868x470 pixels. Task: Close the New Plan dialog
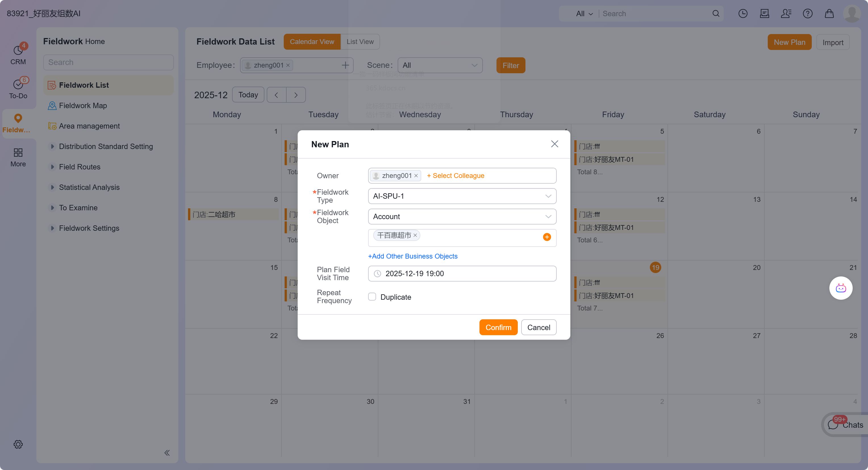(x=554, y=144)
